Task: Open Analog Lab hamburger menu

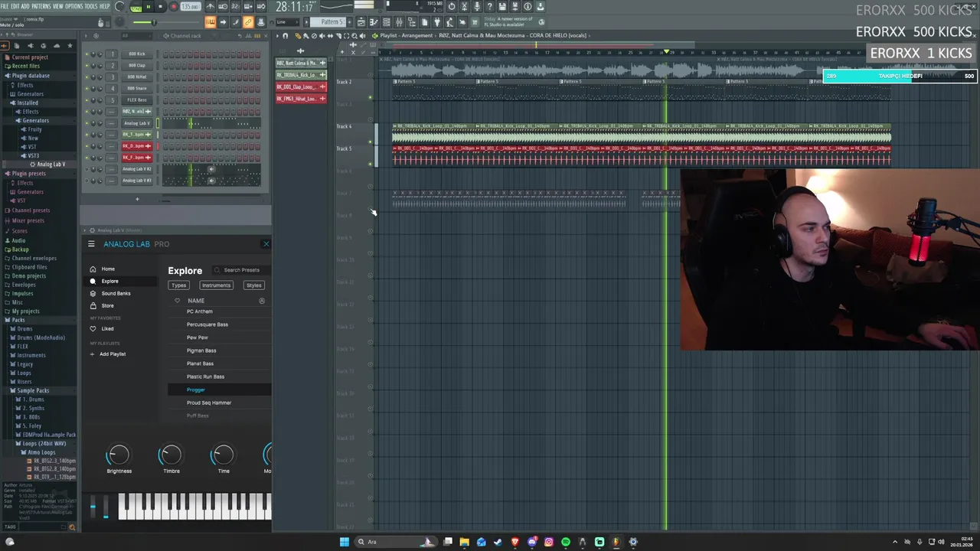Action: (91, 244)
